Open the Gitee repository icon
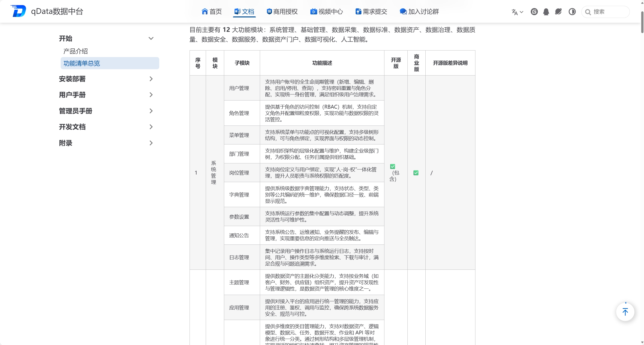The width and height of the screenshot is (644, 345). click(x=534, y=12)
